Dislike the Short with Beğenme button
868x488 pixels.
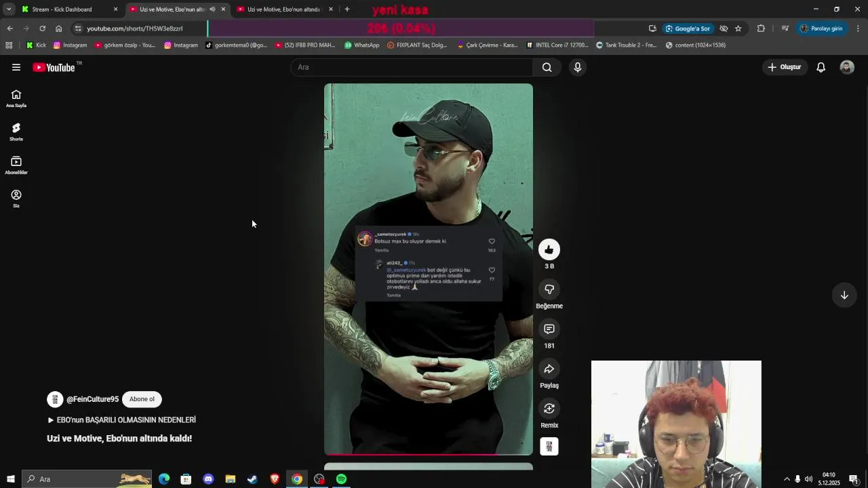[549, 289]
